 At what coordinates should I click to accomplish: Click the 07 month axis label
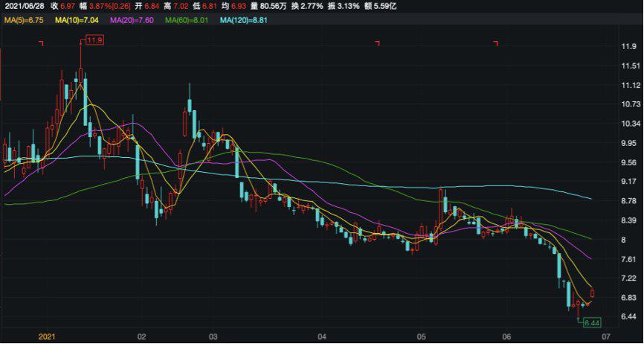coord(605,337)
